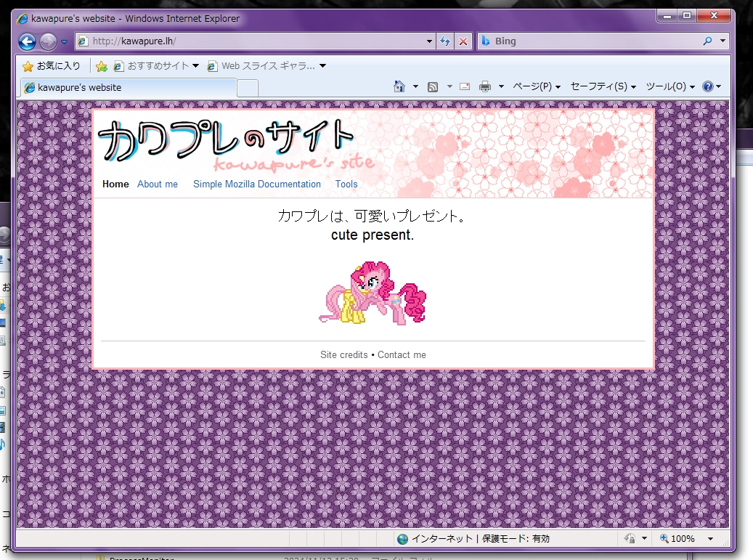753x560 pixels.
Task: Click the Home house icon in command bar
Action: (x=399, y=86)
